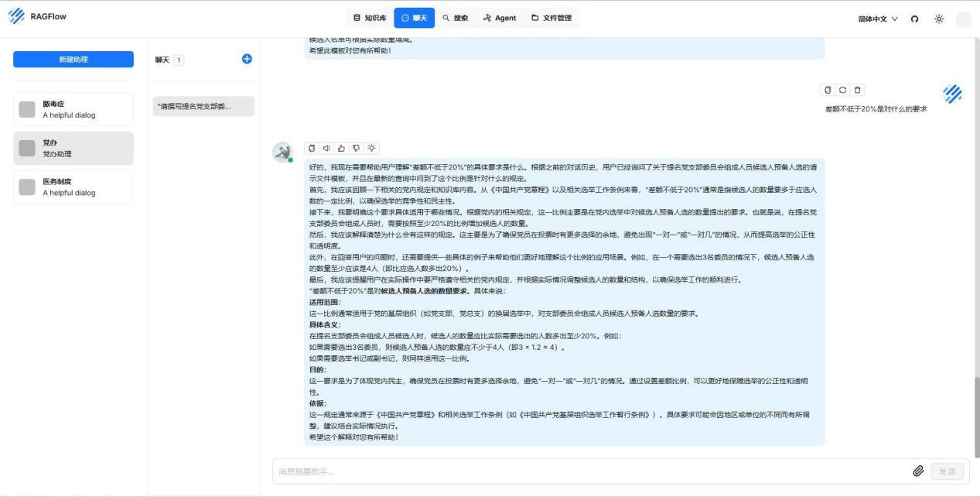Regenerate the answer for the user question
980x497 pixels.
pos(842,91)
